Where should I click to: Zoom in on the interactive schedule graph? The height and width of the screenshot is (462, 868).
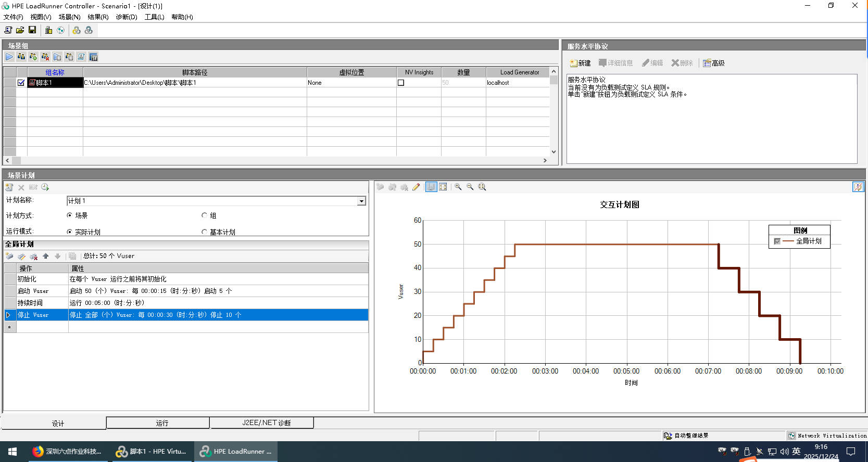458,187
